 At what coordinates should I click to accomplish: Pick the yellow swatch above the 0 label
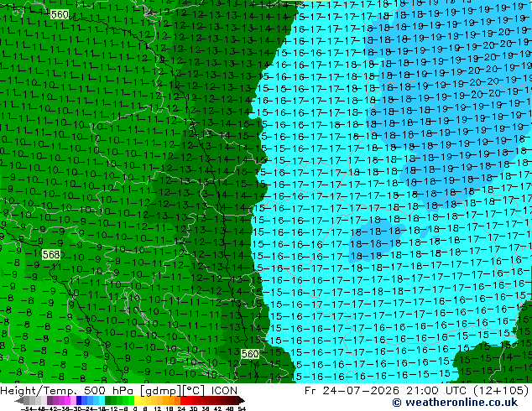click(137, 401)
